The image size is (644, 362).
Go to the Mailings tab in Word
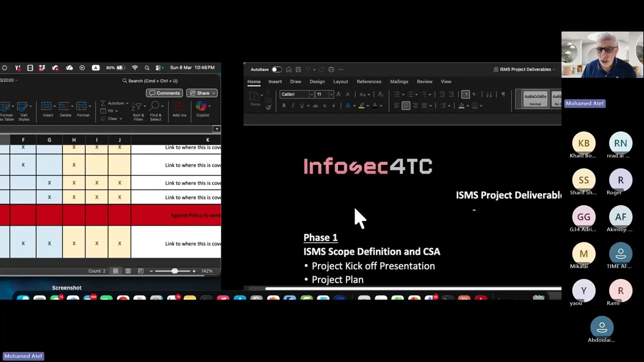[x=399, y=81]
